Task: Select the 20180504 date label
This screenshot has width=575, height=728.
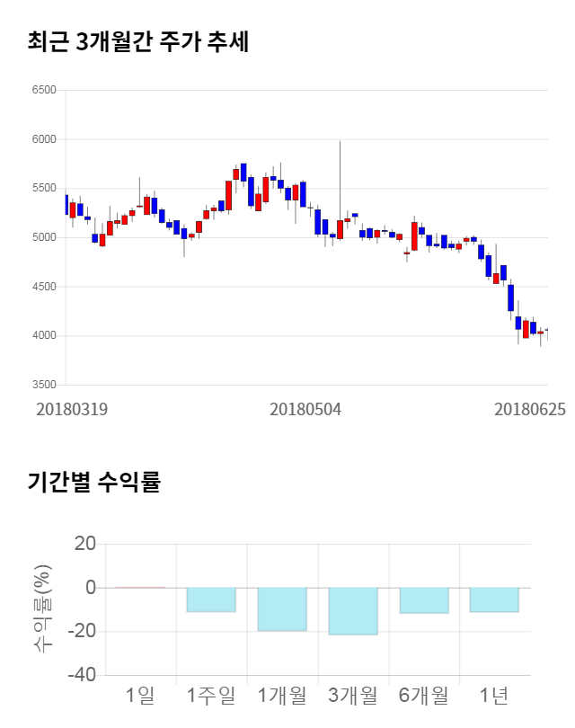Action: point(305,409)
